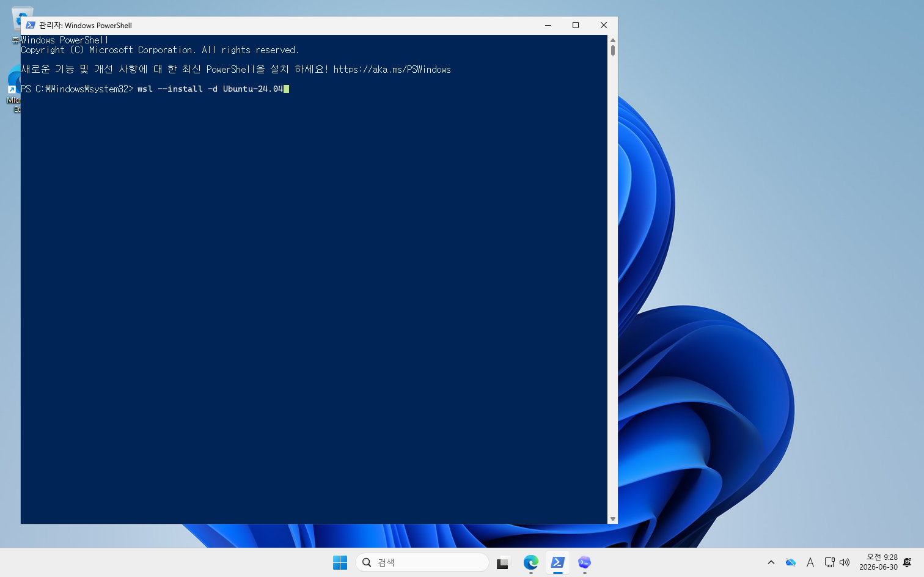This screenshot has height=577, width=924.
Task: Open the clock and calendar flyout
Action: click(x=878, y=562)
